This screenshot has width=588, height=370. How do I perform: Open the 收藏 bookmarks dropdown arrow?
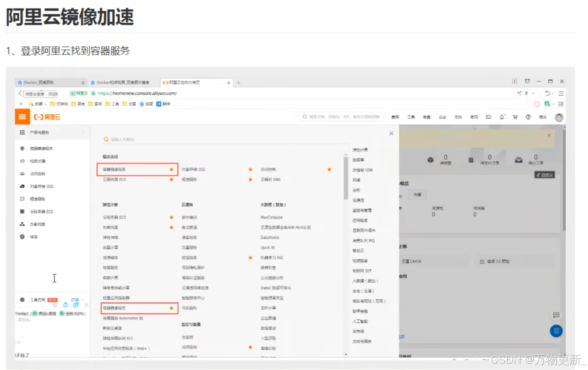[x=46, y=104]
